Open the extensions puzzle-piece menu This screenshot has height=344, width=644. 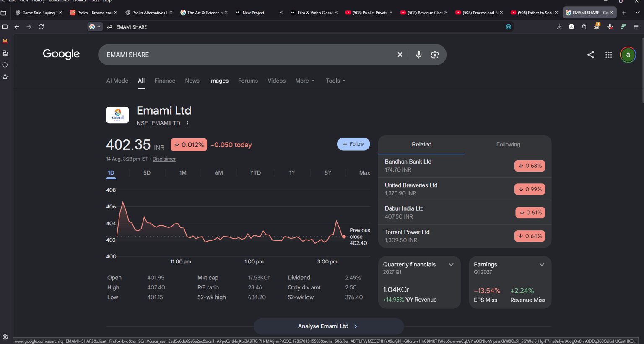tap(584, 27)
